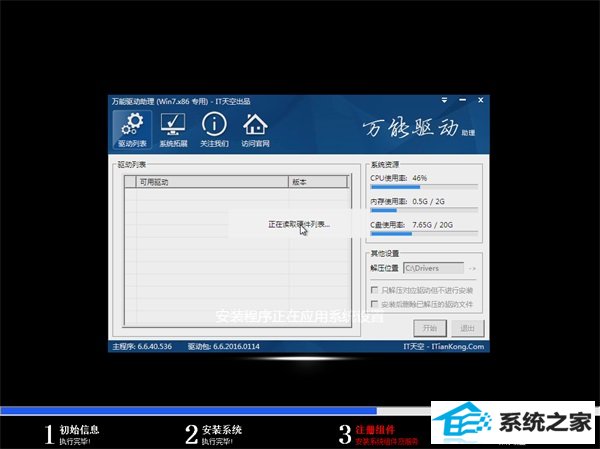Image resolution: width=600 pixels, height=449 pixels.
Task: Click the 关注我们 info icon
Action: [214, 130]
